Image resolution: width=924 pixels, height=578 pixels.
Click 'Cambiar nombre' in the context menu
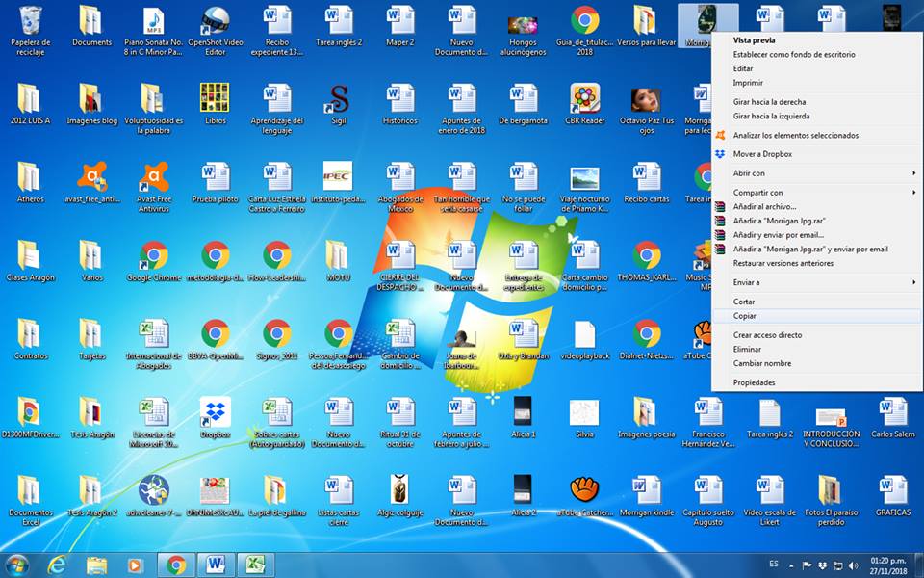coord(761,363)
